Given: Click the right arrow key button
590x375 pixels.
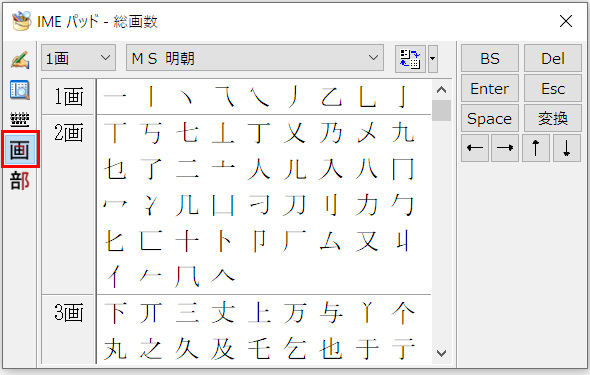Looking at the screenshot, I should click(505, 148).
